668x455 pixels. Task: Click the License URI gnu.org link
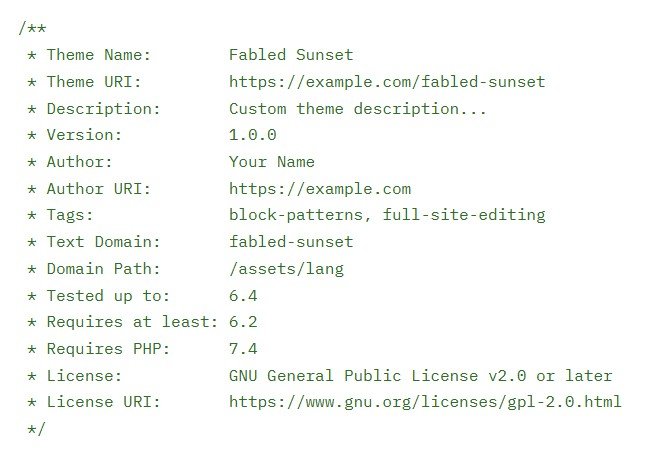click(425, 402)
